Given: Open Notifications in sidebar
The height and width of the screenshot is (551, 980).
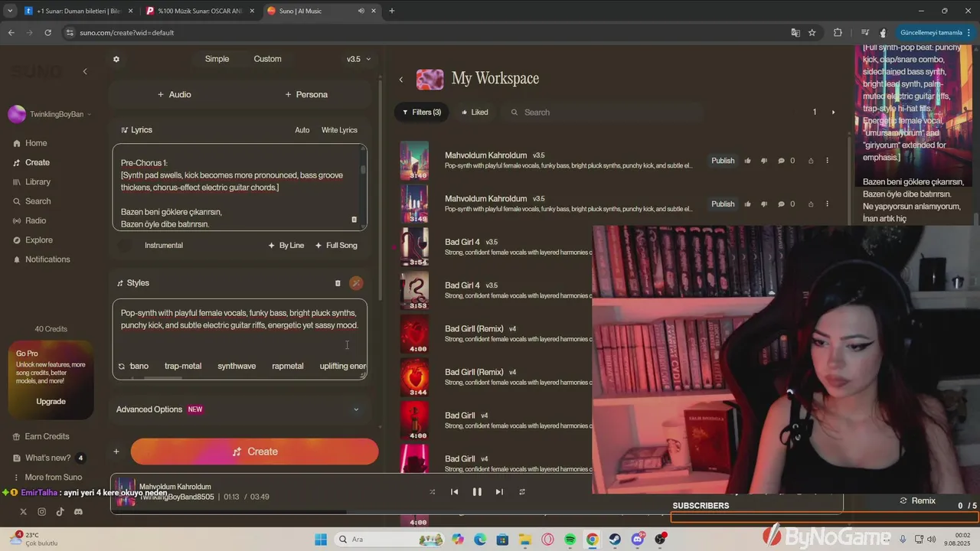Looking at the screenshot, I should click(41, 259).
